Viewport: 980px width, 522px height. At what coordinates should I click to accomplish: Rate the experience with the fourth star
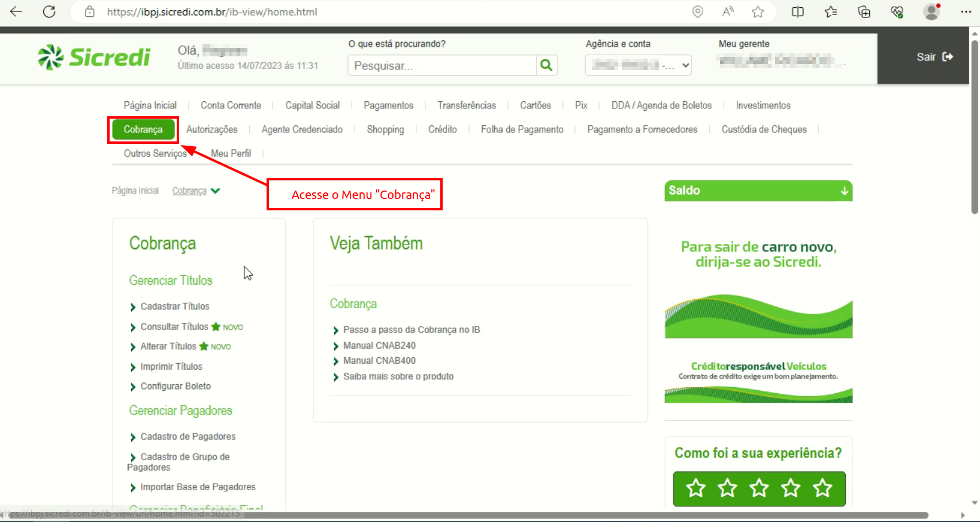(791, 488)
